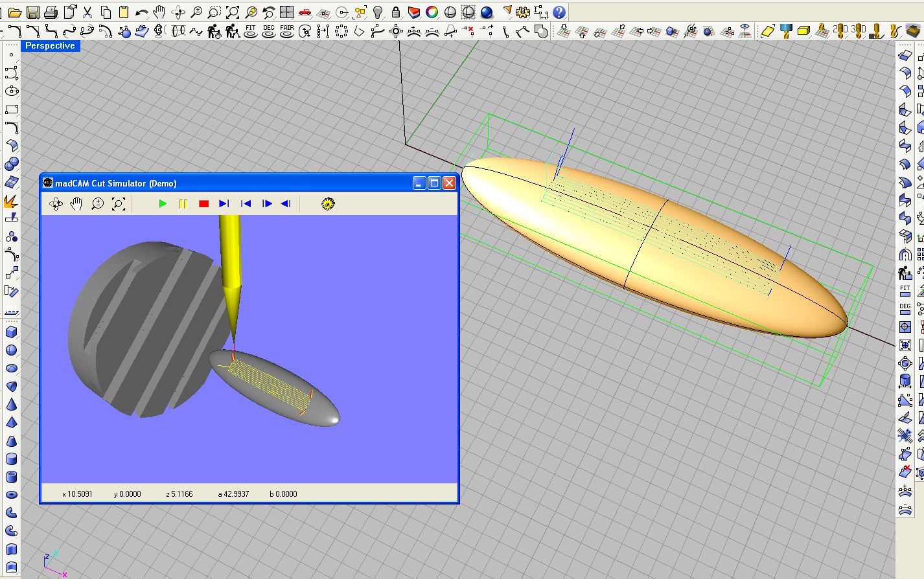The height and width of the screenshot is (579, 924).
Task: Click the four-viewport layout icon
Action: [286, 12]
